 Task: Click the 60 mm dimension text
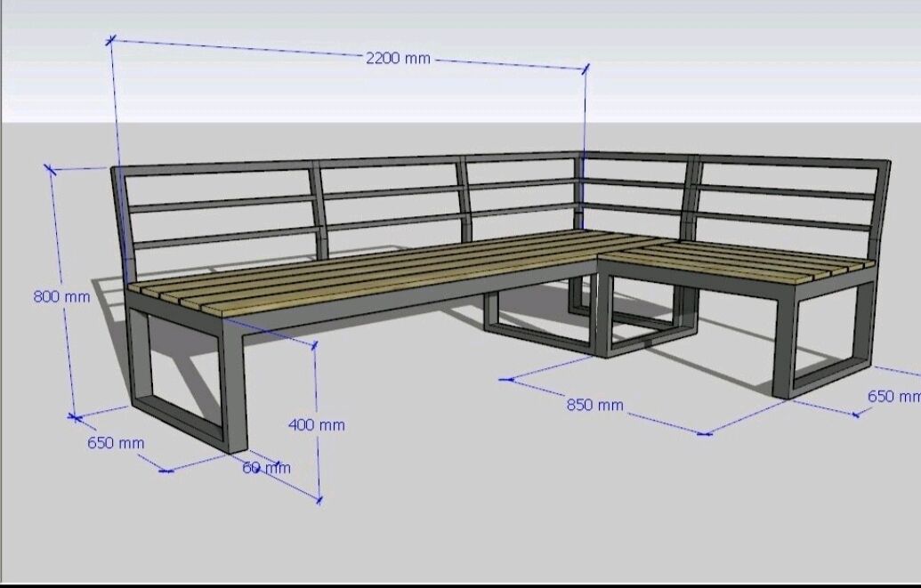[266, 468]
